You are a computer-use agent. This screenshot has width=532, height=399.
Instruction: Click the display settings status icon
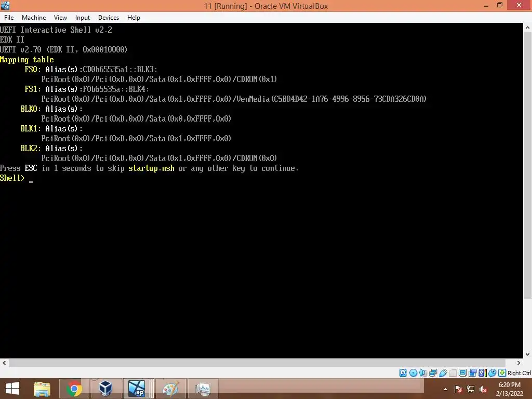point(462,373)
